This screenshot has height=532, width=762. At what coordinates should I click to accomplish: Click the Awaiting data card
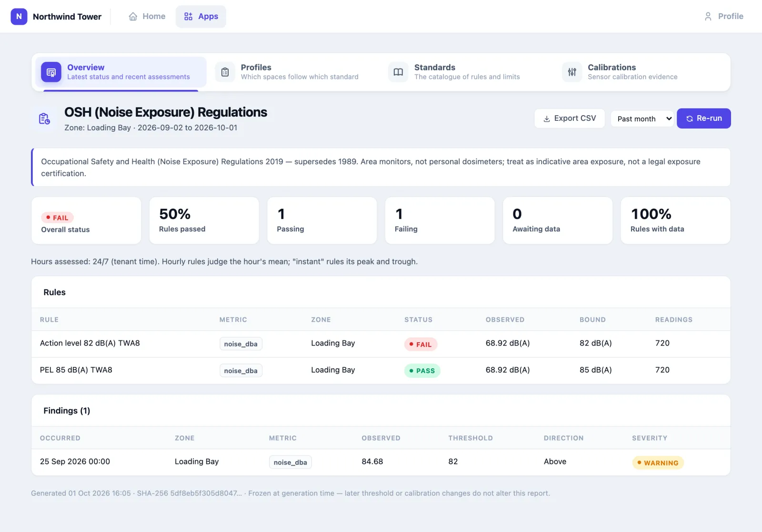click(558, 221)
